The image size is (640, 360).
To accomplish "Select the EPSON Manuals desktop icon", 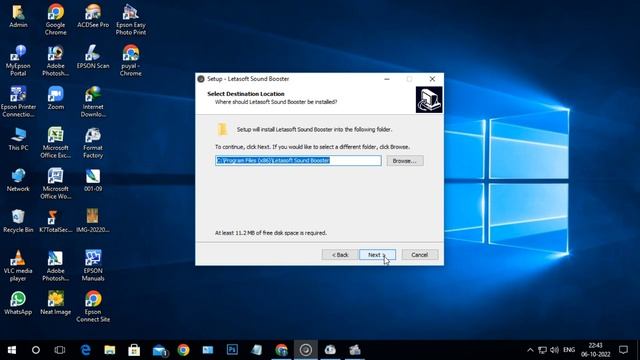I will click(x=93, y=266).
